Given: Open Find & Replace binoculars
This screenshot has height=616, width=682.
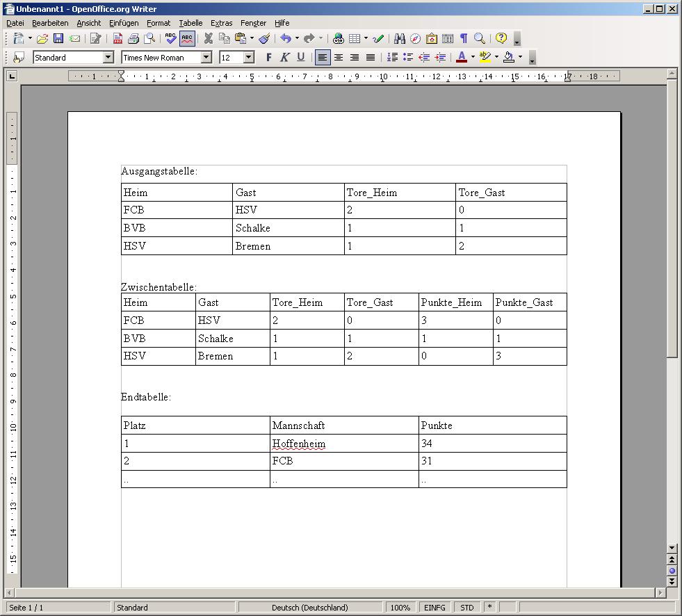Looking at the screenshot, I should pos(399,39).
